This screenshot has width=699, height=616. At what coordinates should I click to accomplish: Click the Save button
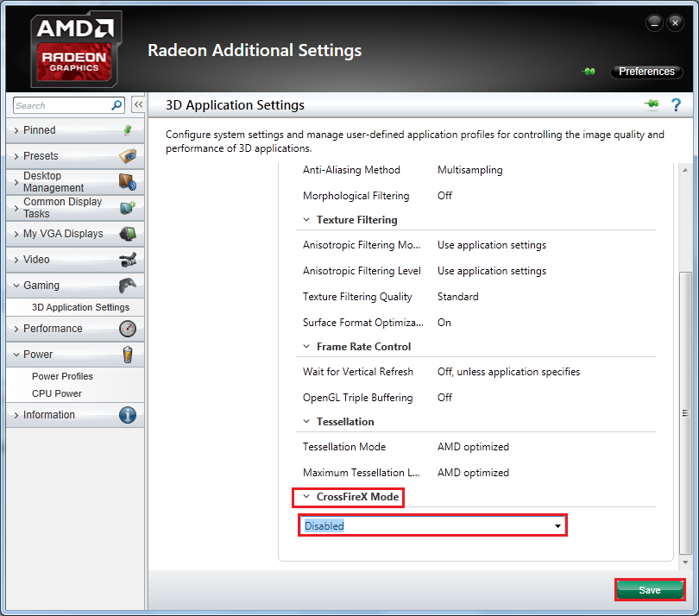tap(650, 590)
